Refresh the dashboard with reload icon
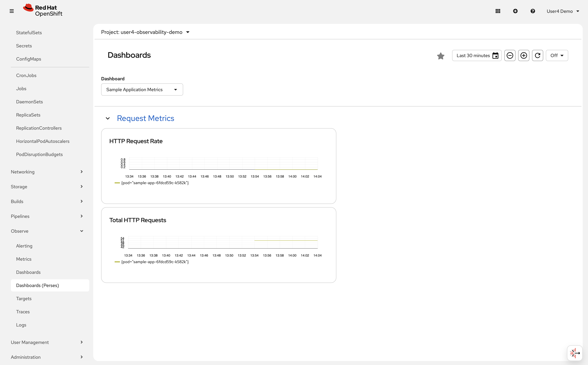Screen dimensions: 588x365 click(538, 55)
